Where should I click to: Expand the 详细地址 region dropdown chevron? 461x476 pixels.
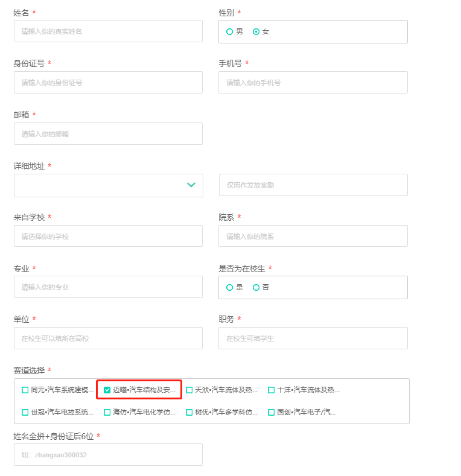[x=191, y=185]
